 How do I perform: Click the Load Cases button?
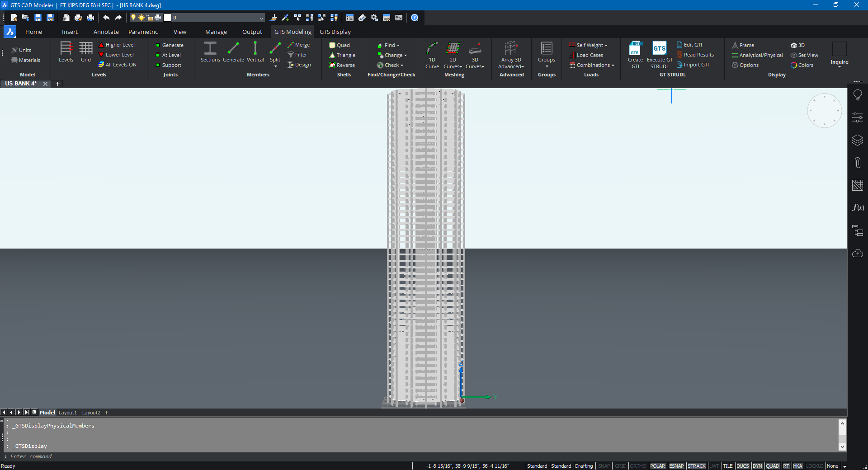tap(590, 55)
